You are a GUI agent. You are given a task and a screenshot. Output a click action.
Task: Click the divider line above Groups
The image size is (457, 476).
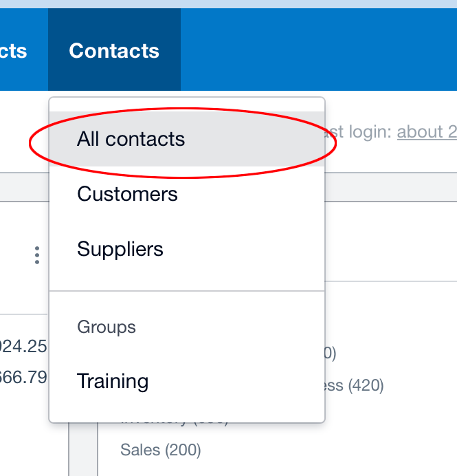[186, 291]
